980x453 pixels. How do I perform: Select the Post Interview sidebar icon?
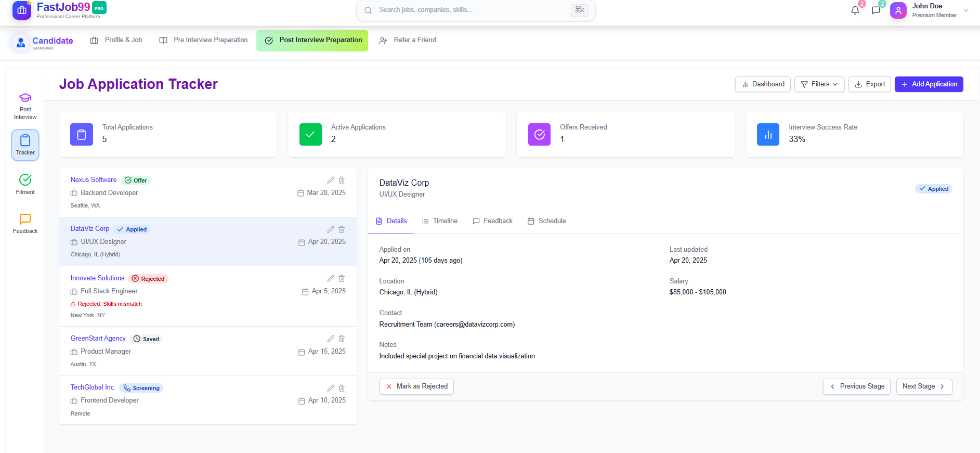[25, 106]
